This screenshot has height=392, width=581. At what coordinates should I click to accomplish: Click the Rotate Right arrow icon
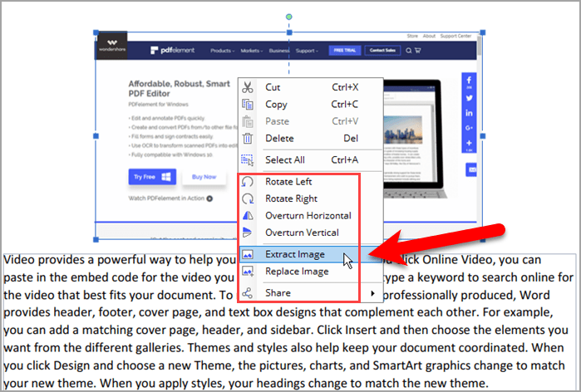[248, 198]
